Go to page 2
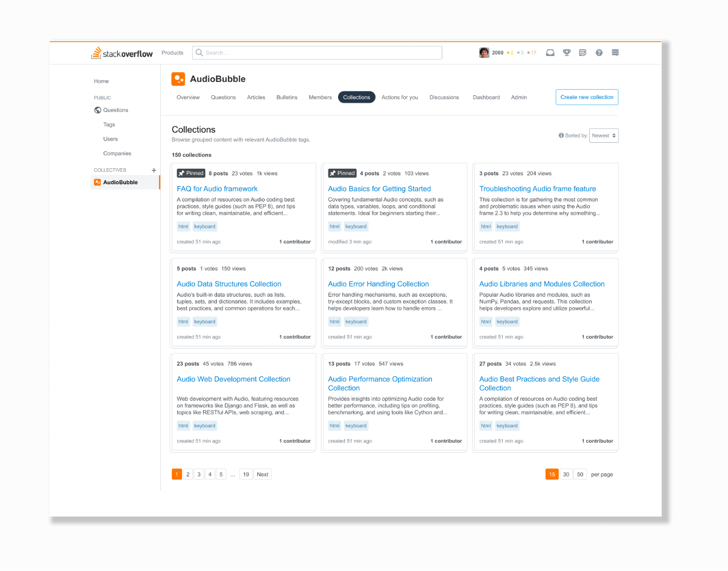The height and width of the screenshot is (571, 728). pos(188,474)
